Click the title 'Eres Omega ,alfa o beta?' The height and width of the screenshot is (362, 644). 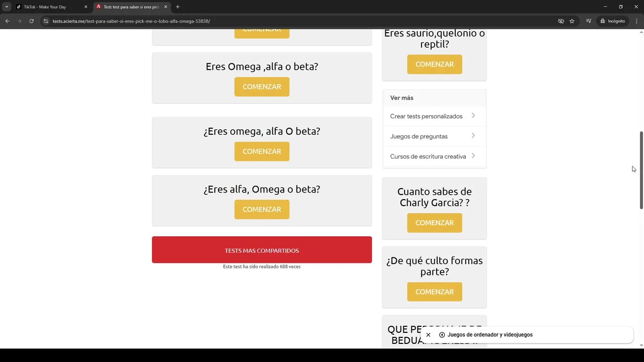pyautogui.click(x=262, y=66)
